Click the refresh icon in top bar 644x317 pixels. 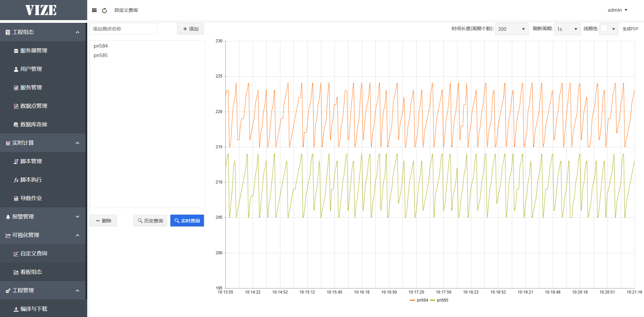point(104,10)
